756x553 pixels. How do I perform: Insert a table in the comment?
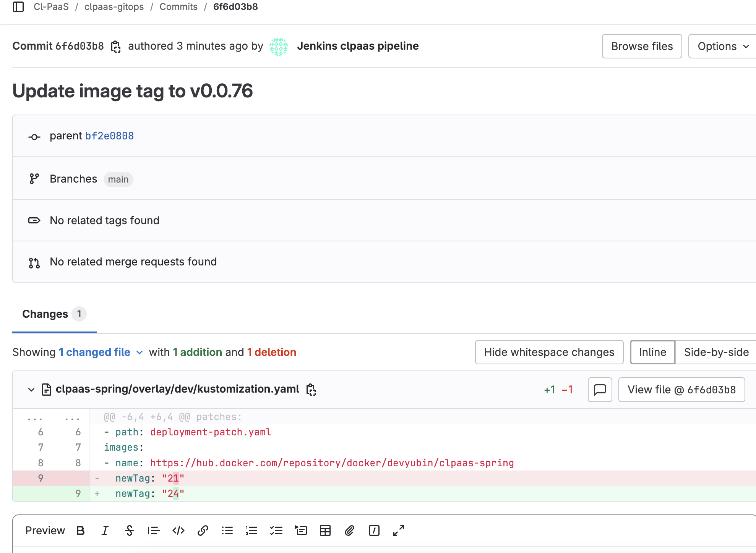(325, 530)
